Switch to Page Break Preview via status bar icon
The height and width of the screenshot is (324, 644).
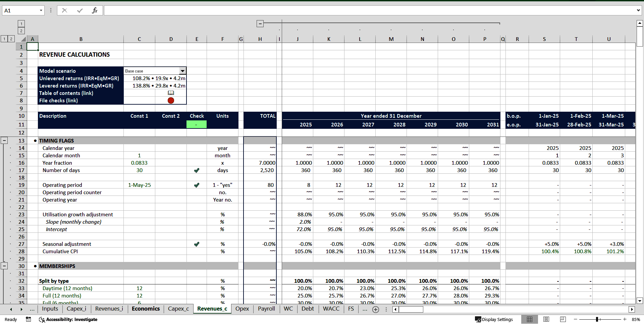click(x=563, y=319)
